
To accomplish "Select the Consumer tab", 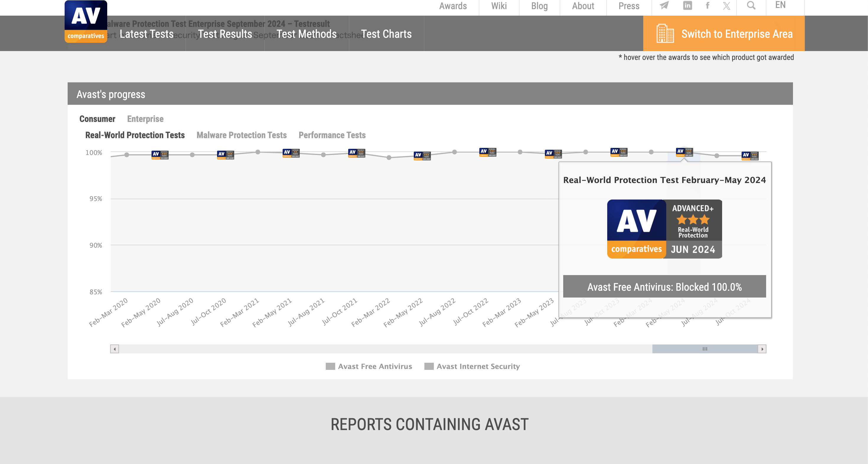I will coord(97,119).
